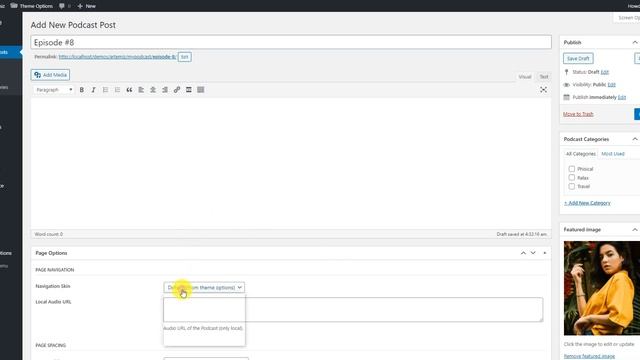Toggle italic formatting in editor toolbar
The width and height of the screenshot is (640, 360).
[x=93, y=90]
